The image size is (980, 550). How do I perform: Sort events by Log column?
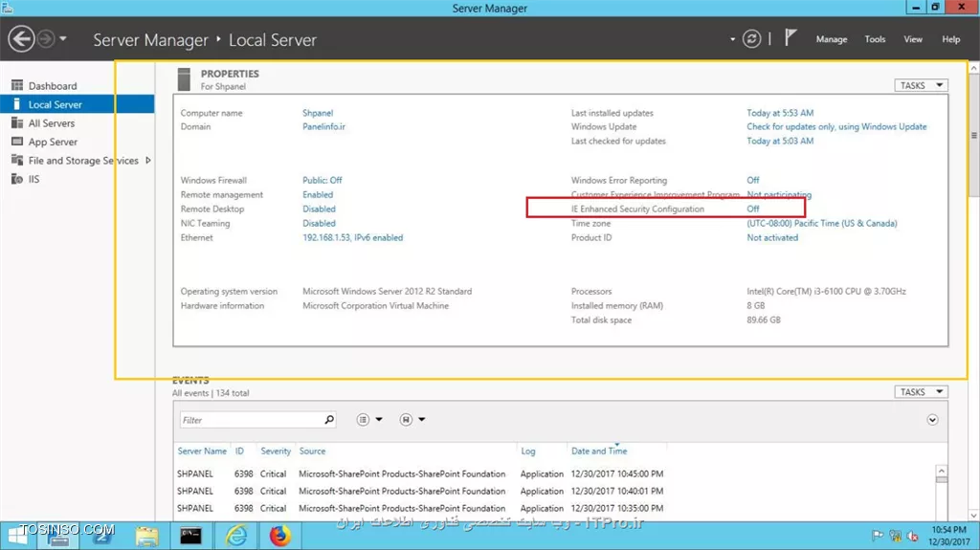pos(528,451)
